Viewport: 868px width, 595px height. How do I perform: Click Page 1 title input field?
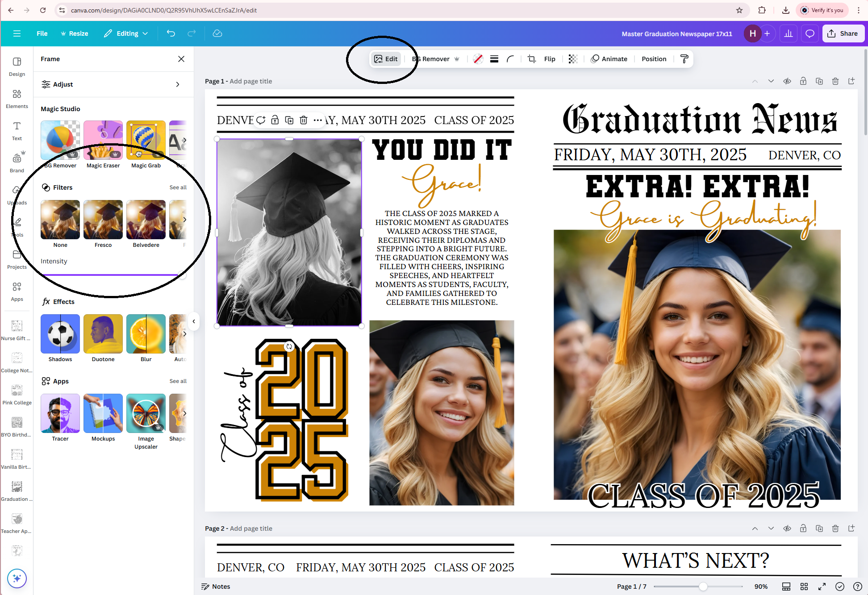pos(251,81)
